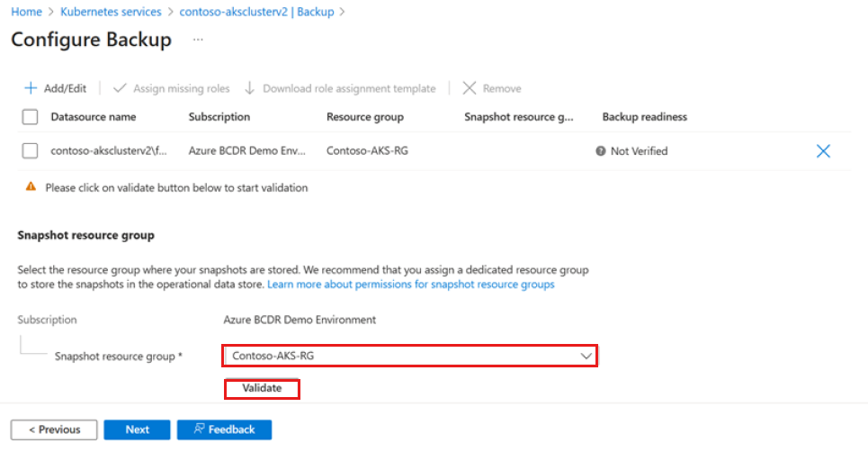
Task: Click the Validate button
Action: coord(262,388)
